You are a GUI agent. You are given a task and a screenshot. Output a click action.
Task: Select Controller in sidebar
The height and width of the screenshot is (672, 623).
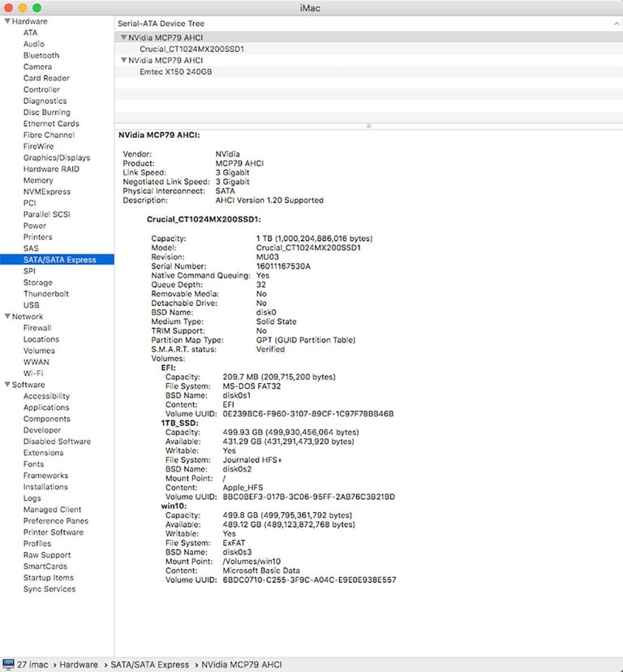coord(41,89)
